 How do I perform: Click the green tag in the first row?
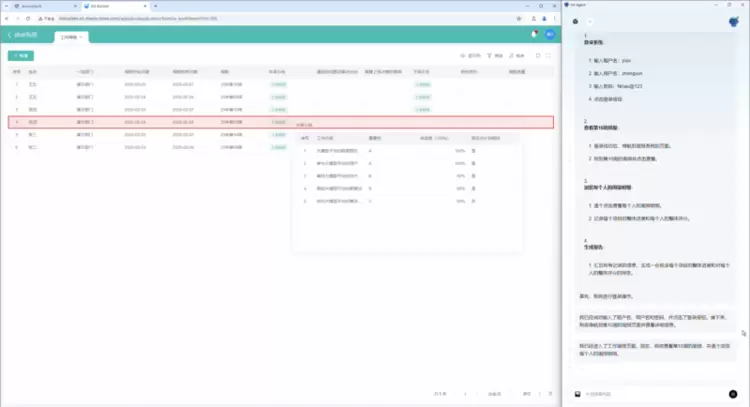point(280,84)
